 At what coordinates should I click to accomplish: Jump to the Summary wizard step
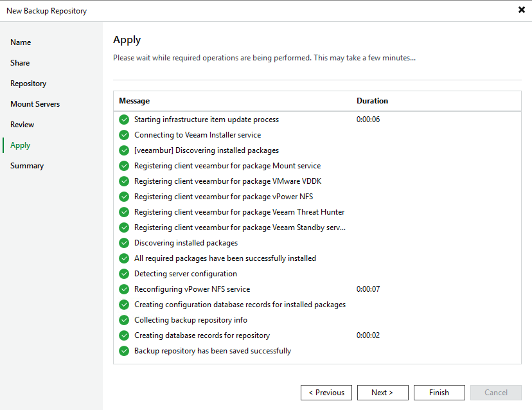point(27,166)
